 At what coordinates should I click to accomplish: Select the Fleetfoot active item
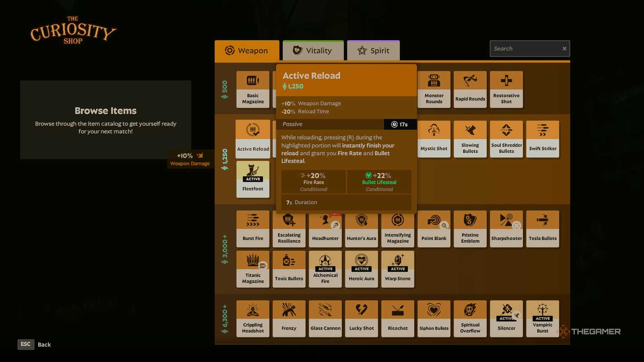coord(253,179)
